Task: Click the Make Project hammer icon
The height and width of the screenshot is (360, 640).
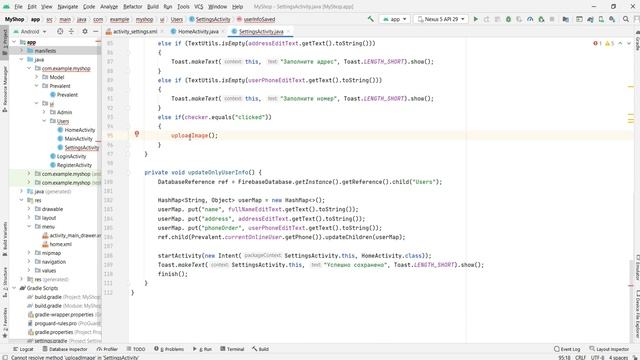Action: (371, 19)
